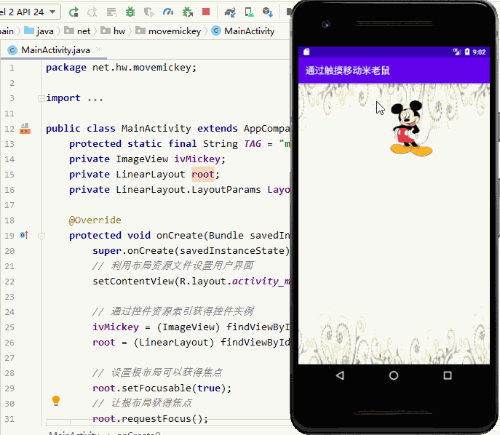Click the green Rerun app icon
This screenshot has width=500, height=435.
pyautogui.click(x=74, y=12)
